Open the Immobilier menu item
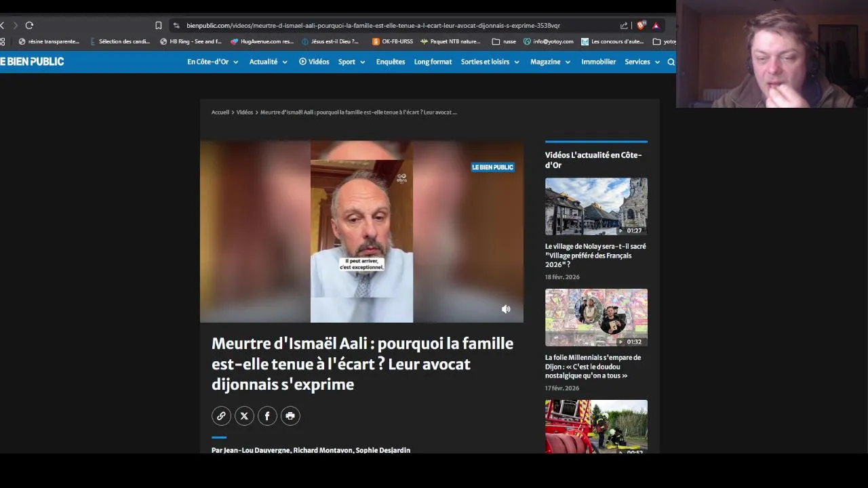 point(598,62)
